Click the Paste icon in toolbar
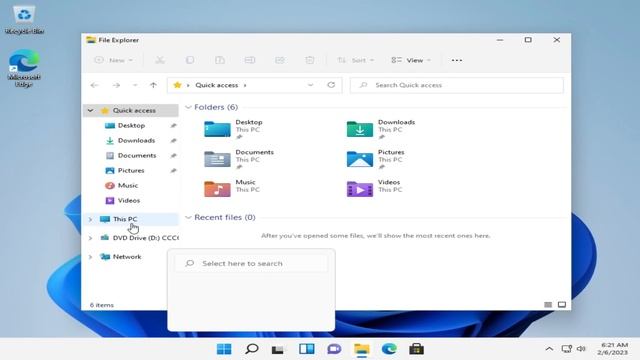This screenshot has height=360, width=640. click(x=220, y=60)
